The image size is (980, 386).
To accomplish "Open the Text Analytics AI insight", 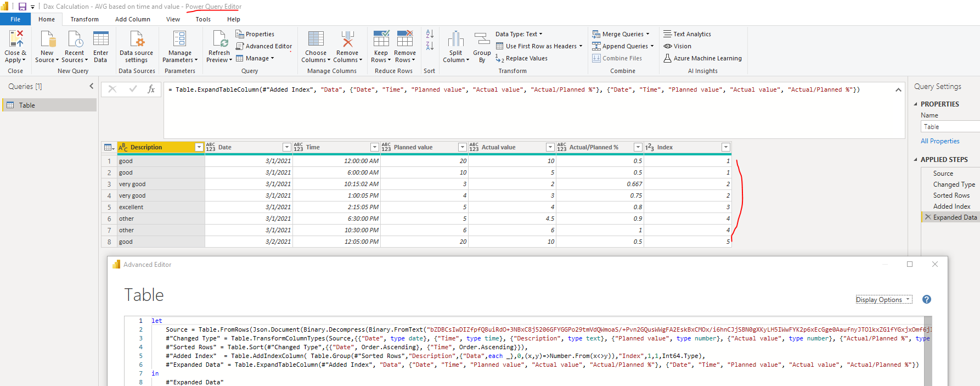I will click(x=687, y=34).
